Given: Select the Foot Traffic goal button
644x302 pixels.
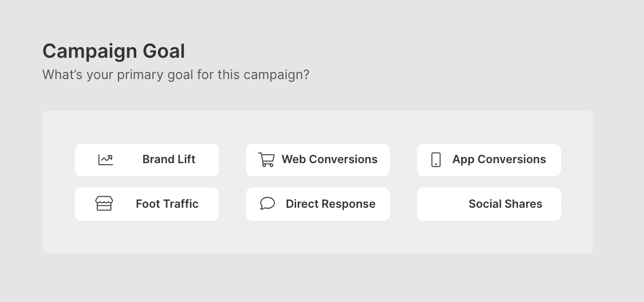Looking at the screenshot, I should point(147,204).
